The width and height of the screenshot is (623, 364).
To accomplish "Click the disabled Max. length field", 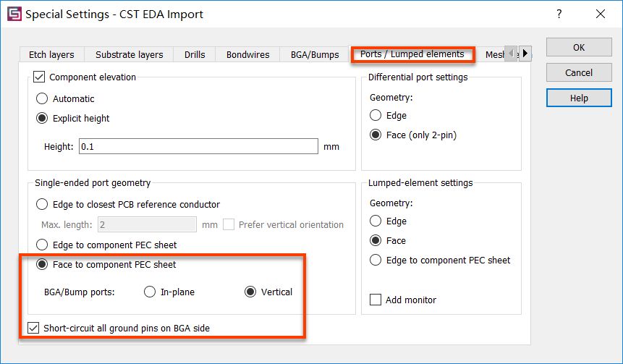I will [x=147, y=224].
